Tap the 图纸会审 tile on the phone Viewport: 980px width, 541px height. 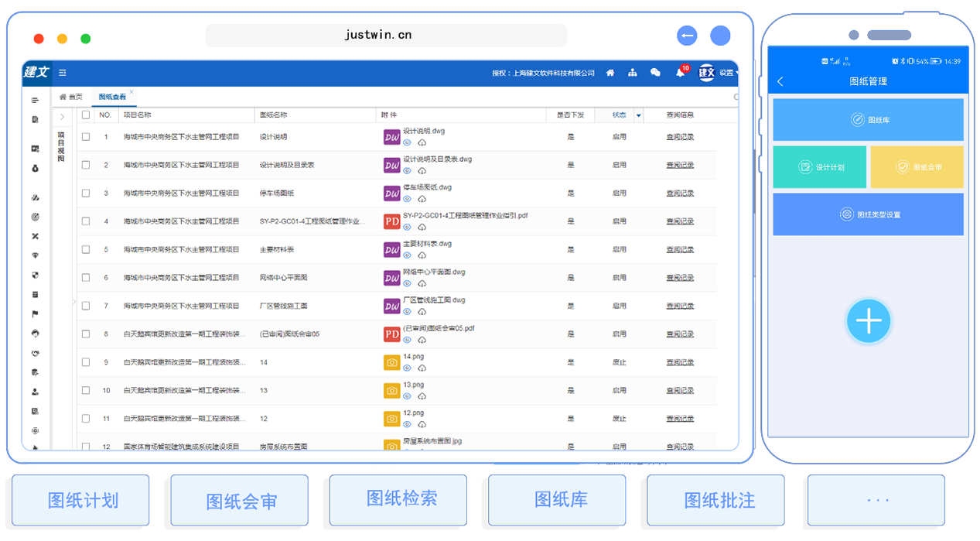pyautogui.click(x=917, y=167)
